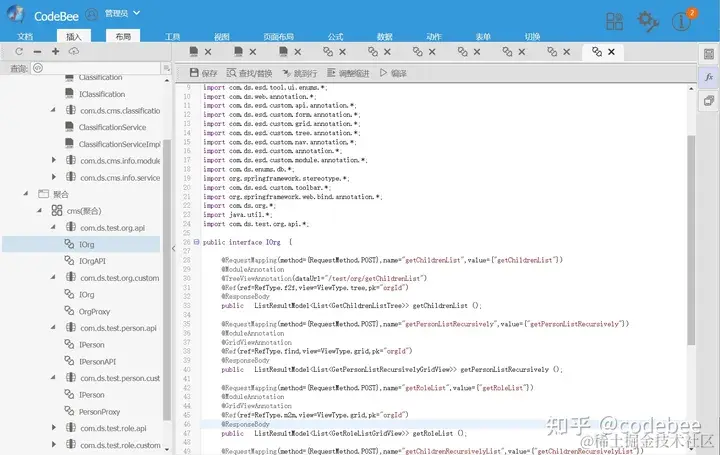The width and height of the screenshot is (720, 455).
Task: Click the code editor vertical scrollbar thumb
Action: 691,240
